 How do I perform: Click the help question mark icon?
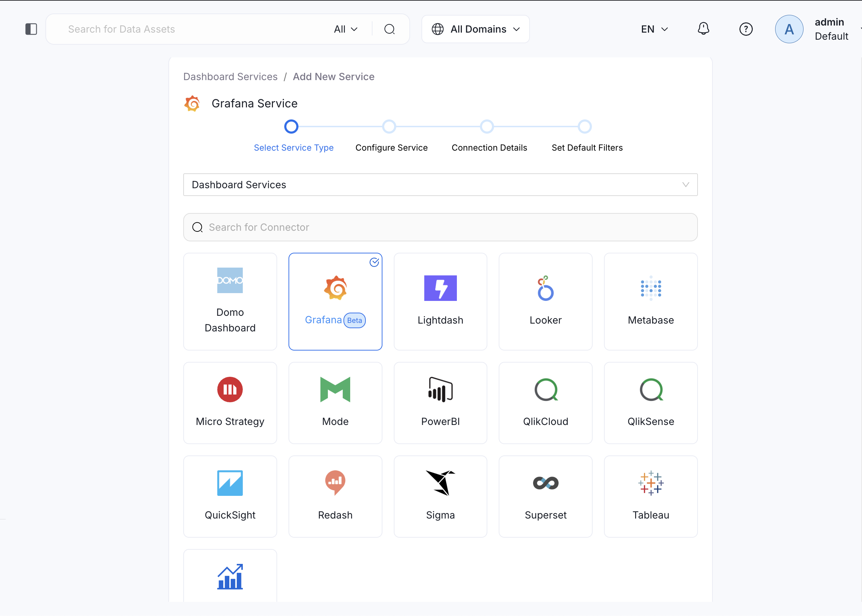coord(746,29)
